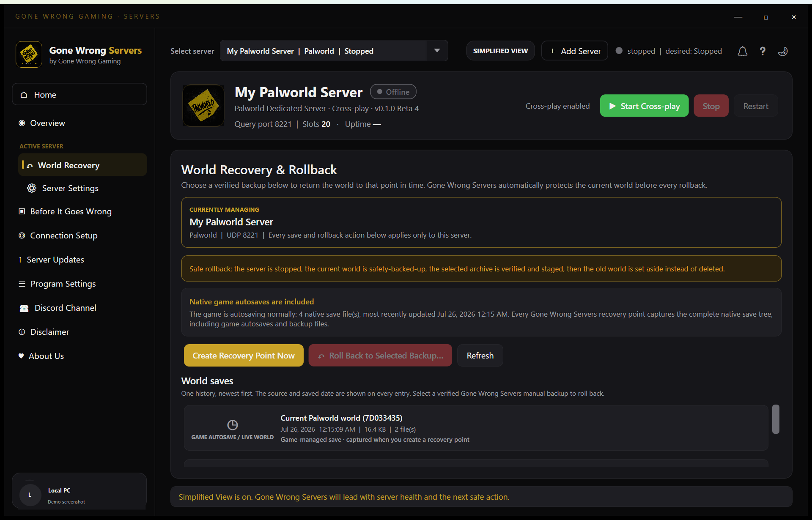Click the Discord Channel phone icon
Image resolution: width=812 pixels, height=520 pixels.
[x=24, y=308]
